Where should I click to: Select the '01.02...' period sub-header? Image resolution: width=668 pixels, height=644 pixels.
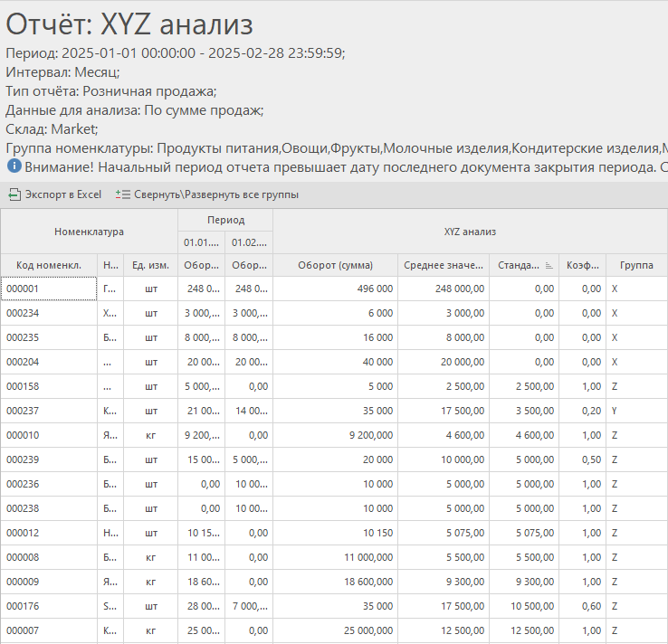(249, 242)
